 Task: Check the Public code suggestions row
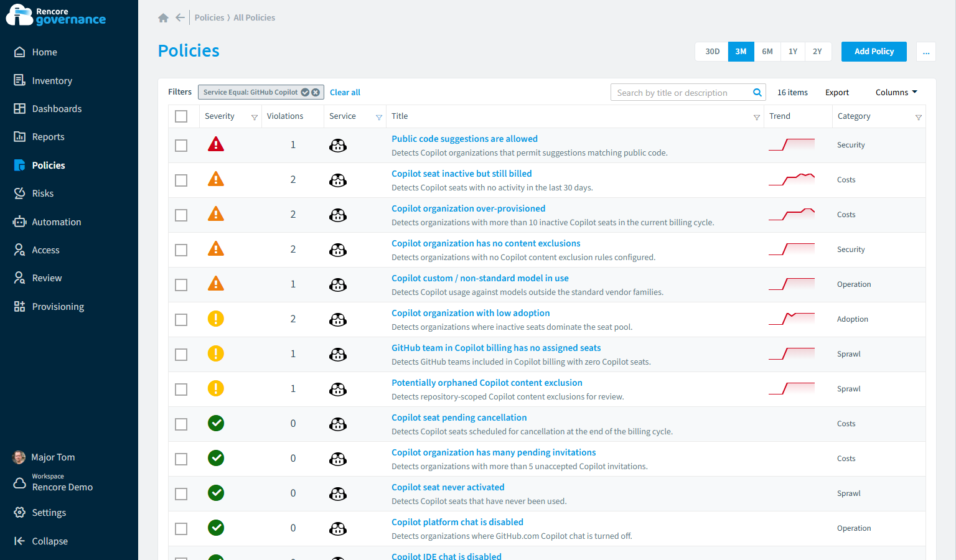pyautogui.click(x=181, y=146)
